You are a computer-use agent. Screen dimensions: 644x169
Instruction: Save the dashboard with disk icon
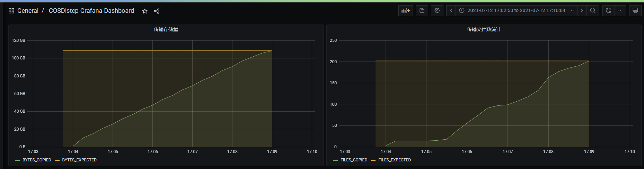(x=422, y=10)
